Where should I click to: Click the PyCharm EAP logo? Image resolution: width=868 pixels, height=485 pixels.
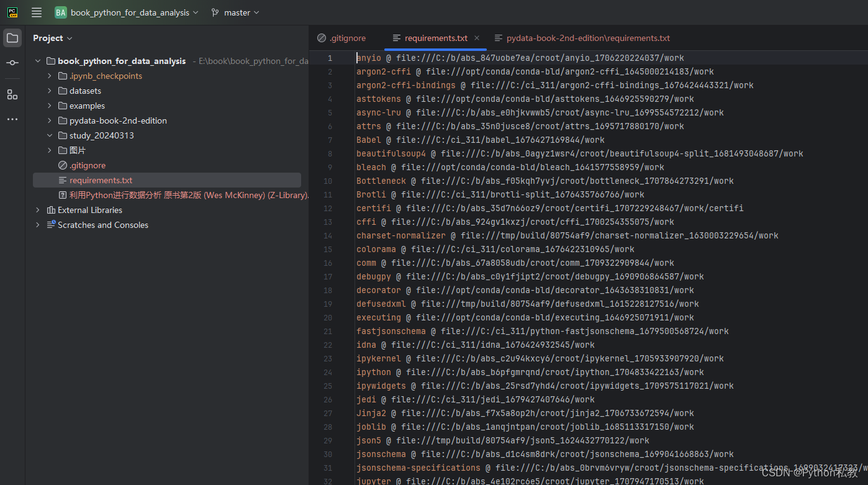click(x=12, y=12)
